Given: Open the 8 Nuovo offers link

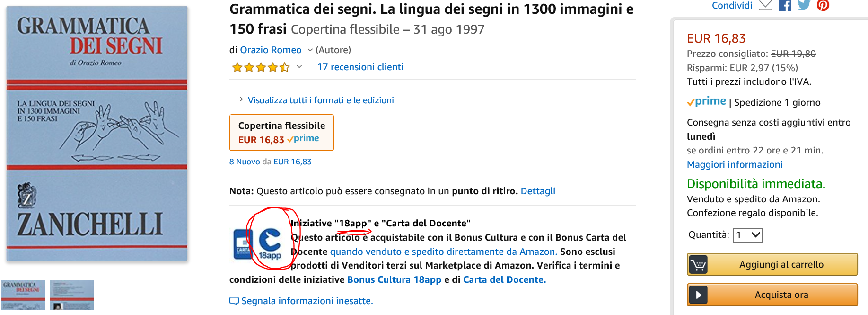Looking at the screenshot, I should pos(245,162).
